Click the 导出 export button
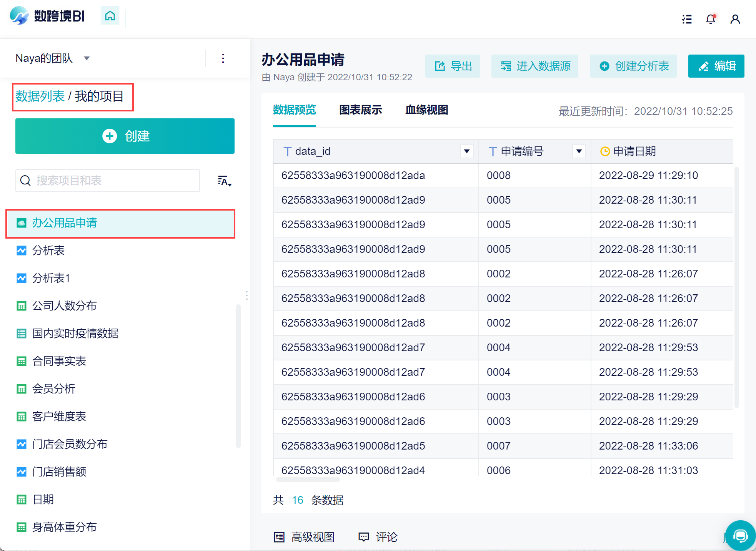Viewport: 756px width, 551px height. pos(453,66)
